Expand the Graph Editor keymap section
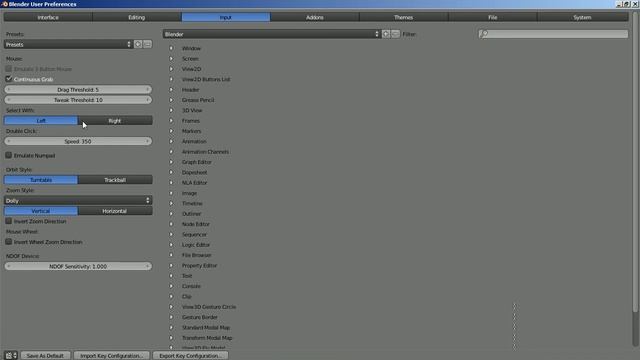This screenshot has width=640, height=360. 171,162
